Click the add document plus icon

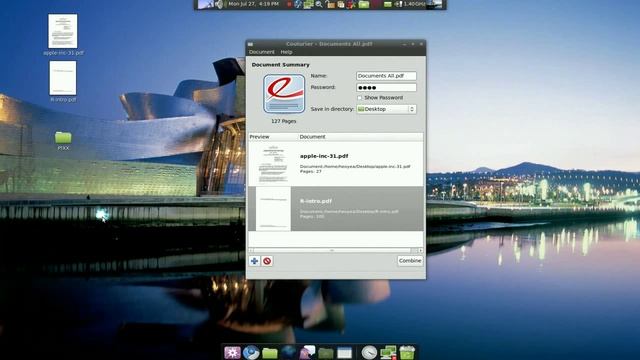(254, 261)
